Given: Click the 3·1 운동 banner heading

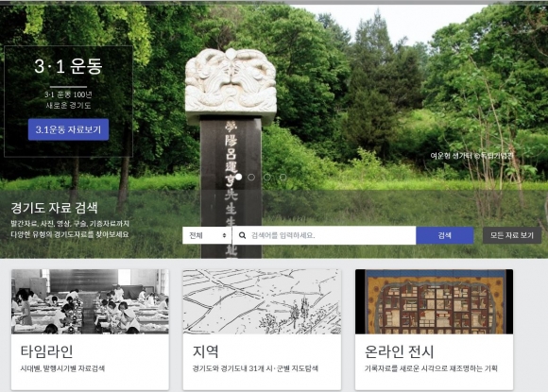Looking at the screenshot, I should pyautogui.click(x=68, y=66).
